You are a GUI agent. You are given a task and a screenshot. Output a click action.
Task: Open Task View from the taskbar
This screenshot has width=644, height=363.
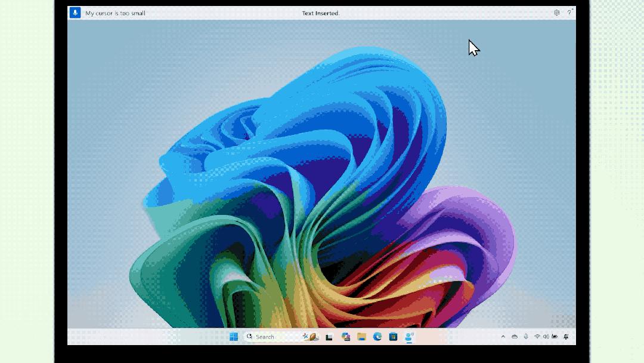click(x=329, y=337)
